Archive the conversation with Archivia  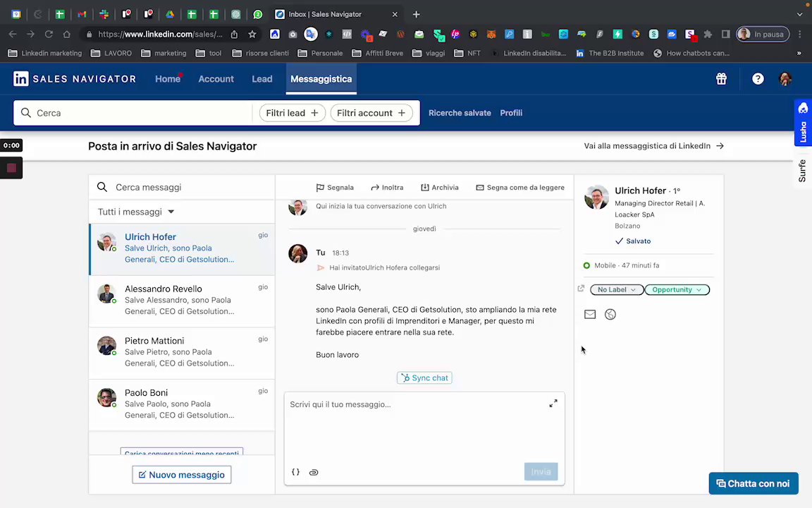[440, 188]
